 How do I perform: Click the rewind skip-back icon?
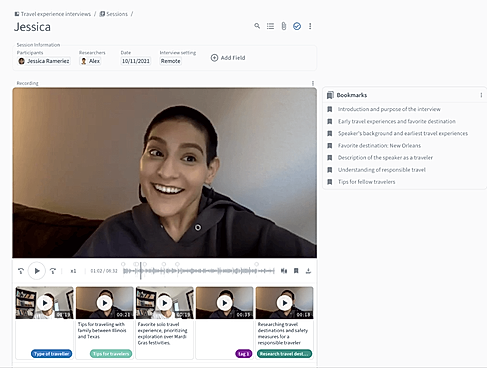click(x=21, y=271)
